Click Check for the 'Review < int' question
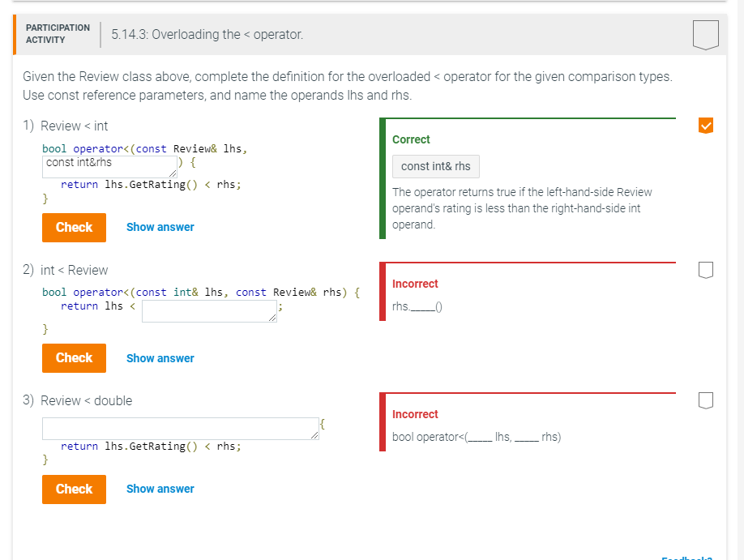 click(74, 228)
